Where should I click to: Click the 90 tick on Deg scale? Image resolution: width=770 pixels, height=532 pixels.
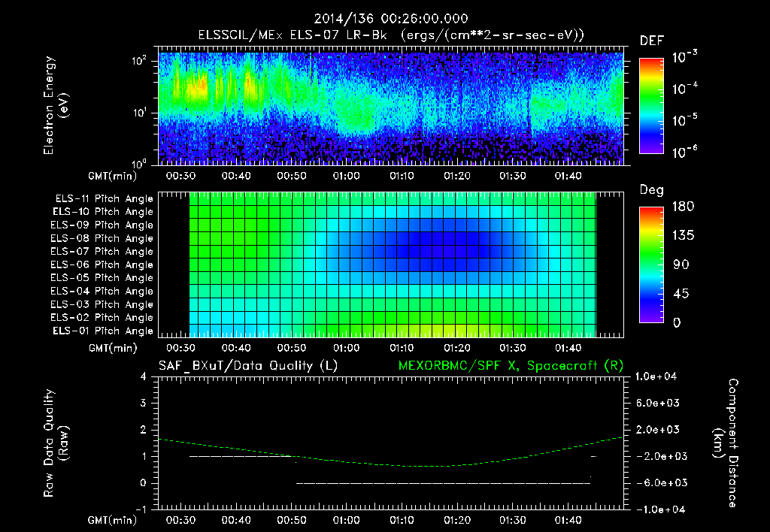coord(681,264)
